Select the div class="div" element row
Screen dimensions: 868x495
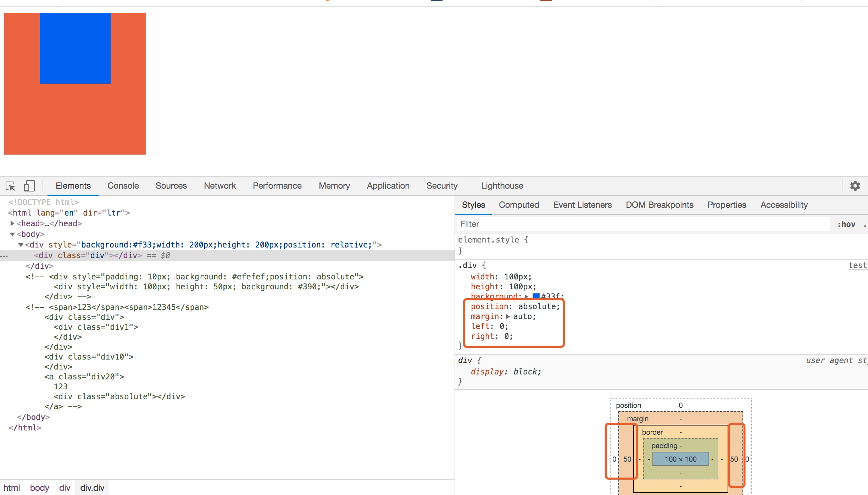tap(227, 256)
